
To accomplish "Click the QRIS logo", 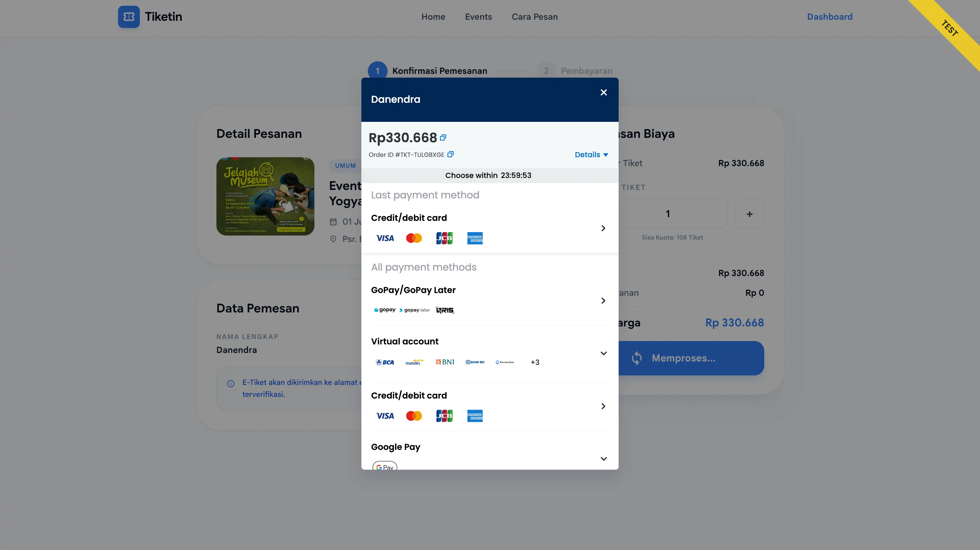I will pyautogui.click(x=445, y=310).
